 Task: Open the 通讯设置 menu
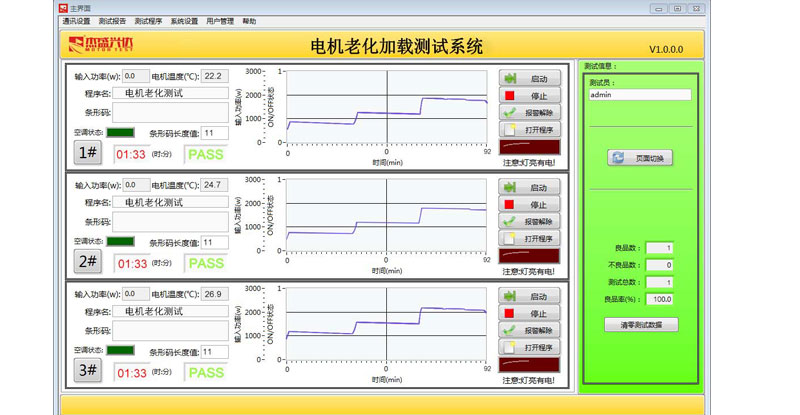[x=76, y=21]
